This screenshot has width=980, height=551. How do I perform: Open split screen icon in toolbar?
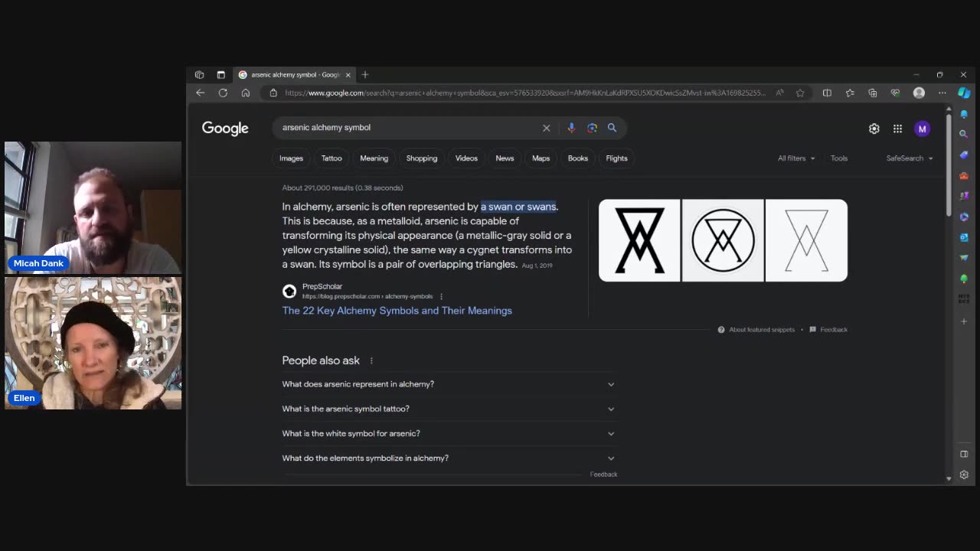(x=827, y=93)
